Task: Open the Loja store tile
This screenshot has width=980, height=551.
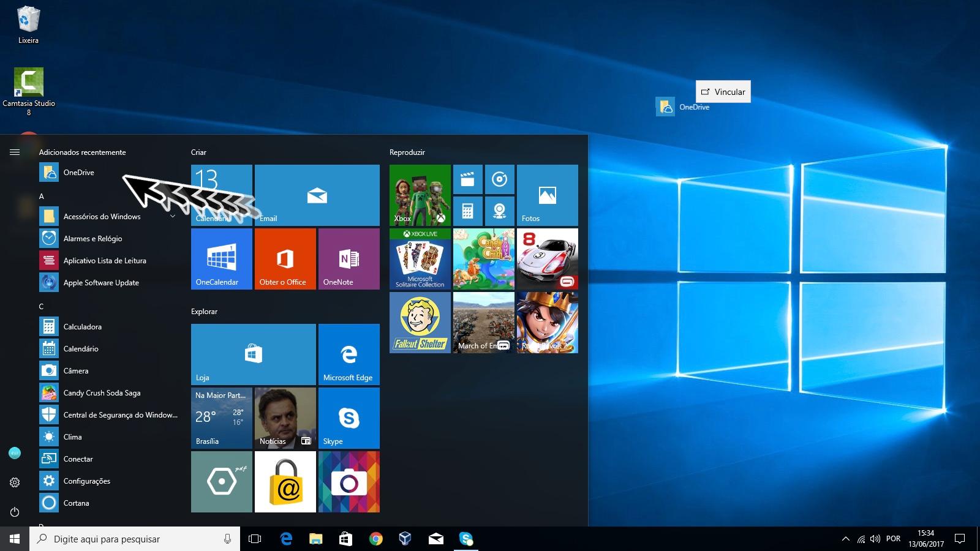Action: [x=254, y=354]
